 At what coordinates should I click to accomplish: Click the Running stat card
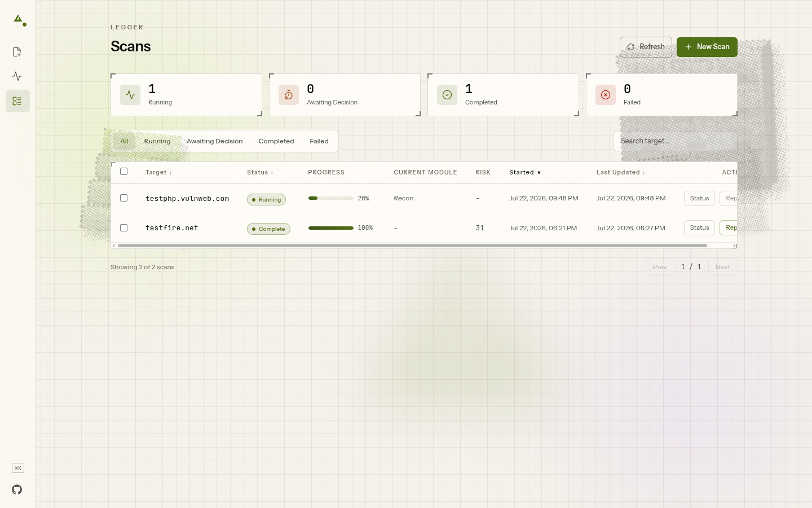coord(187,95)
